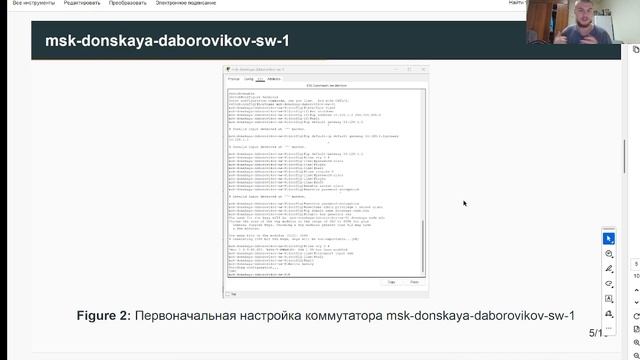Viewport: 640px width, 360px height.
Task: Zoom in using the plus magnifier icon
Action: point(636,342)
